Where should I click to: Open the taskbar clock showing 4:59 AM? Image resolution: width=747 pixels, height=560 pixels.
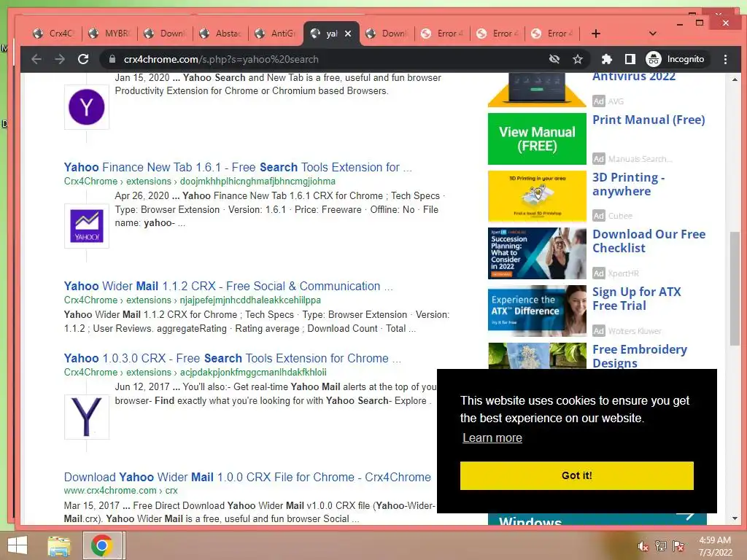pos(715,546)
